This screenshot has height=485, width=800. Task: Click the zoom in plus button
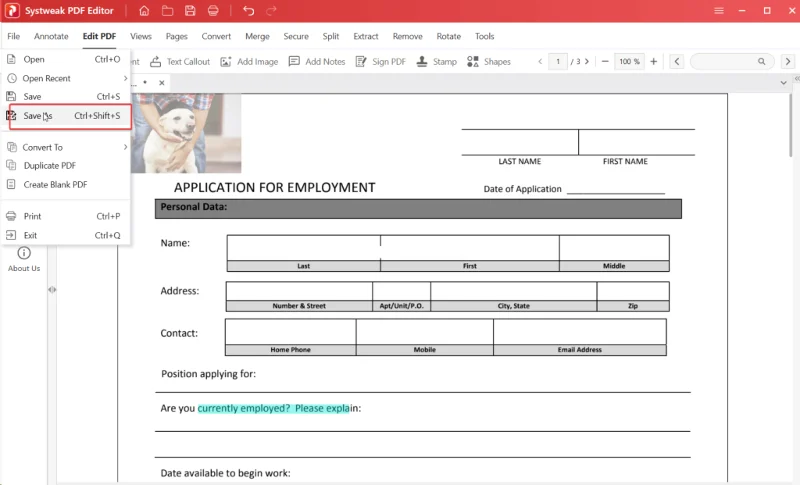654,62
